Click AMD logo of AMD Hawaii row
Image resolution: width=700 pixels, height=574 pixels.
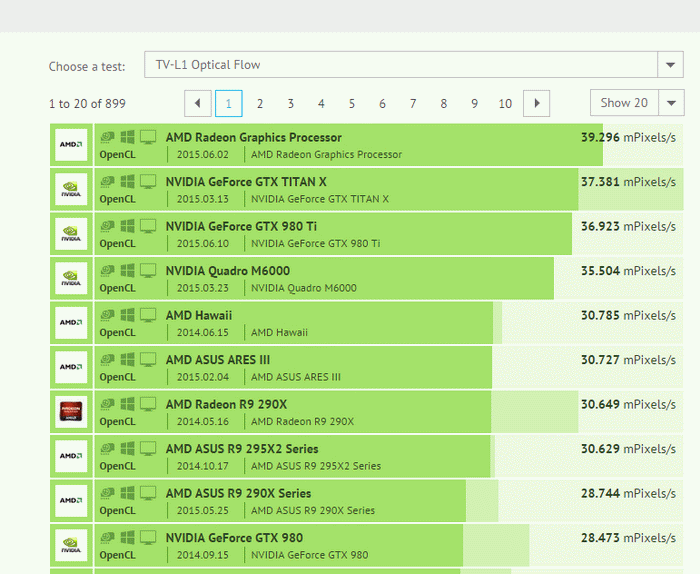click(71, 323)
